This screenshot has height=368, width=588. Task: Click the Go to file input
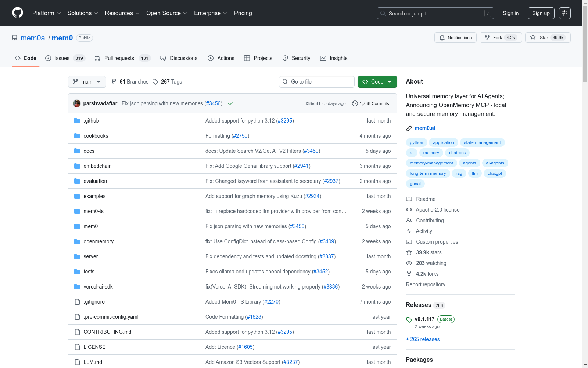click(x=317, y=82)
